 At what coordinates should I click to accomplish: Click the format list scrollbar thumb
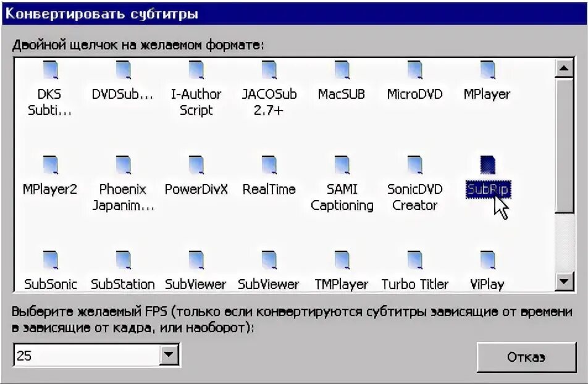click(x=564, y=146)
